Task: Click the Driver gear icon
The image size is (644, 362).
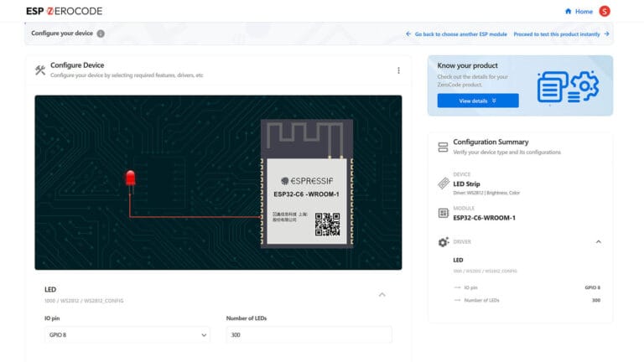Action: tap(443, 242)
